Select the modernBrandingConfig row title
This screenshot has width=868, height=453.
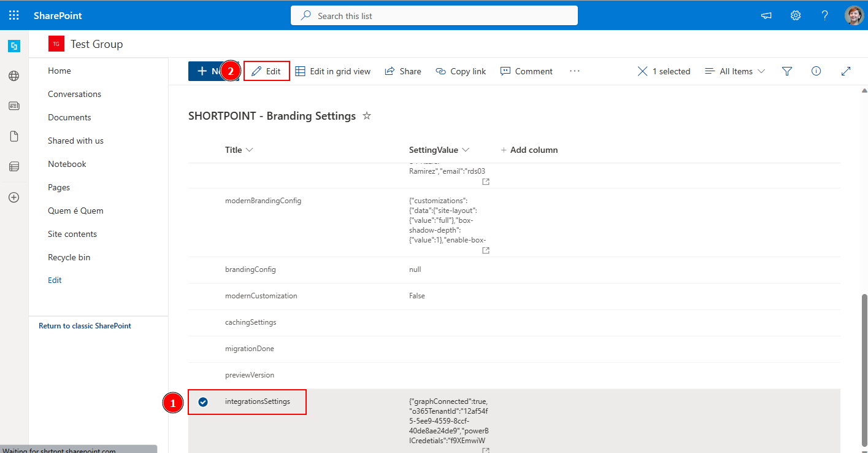(x=263, y=201)
